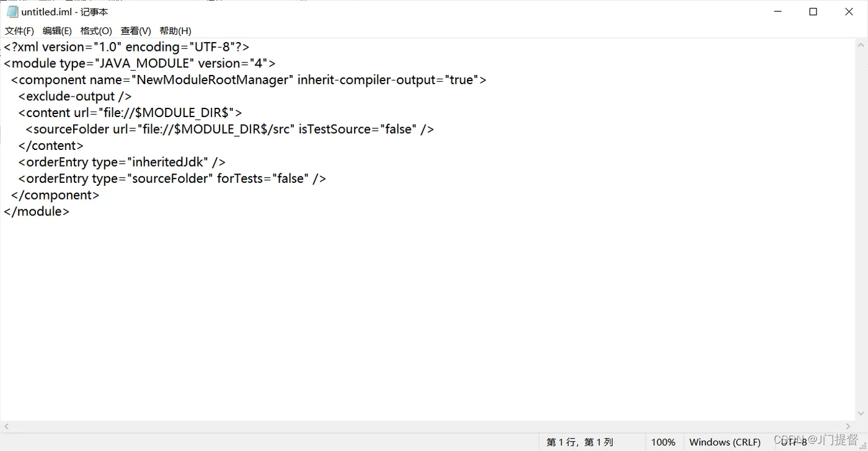868x451 pixels.
Task: Click the closing </content> tag line
Action: click(x=51, y=146)
